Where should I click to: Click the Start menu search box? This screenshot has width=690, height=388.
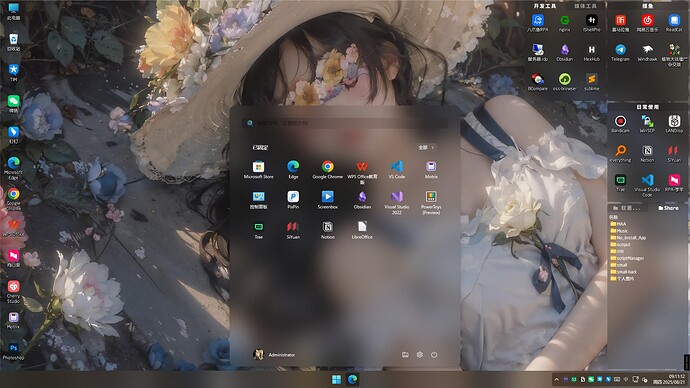point(345,123)
